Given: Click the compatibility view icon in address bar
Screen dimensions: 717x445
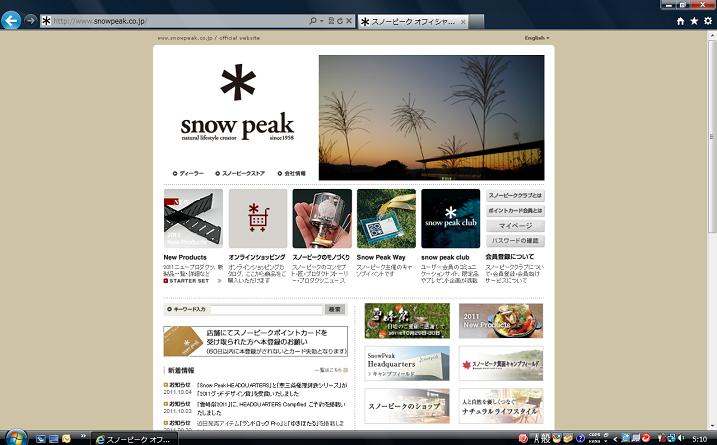Looking at the screenshot, I should (331, 21).
